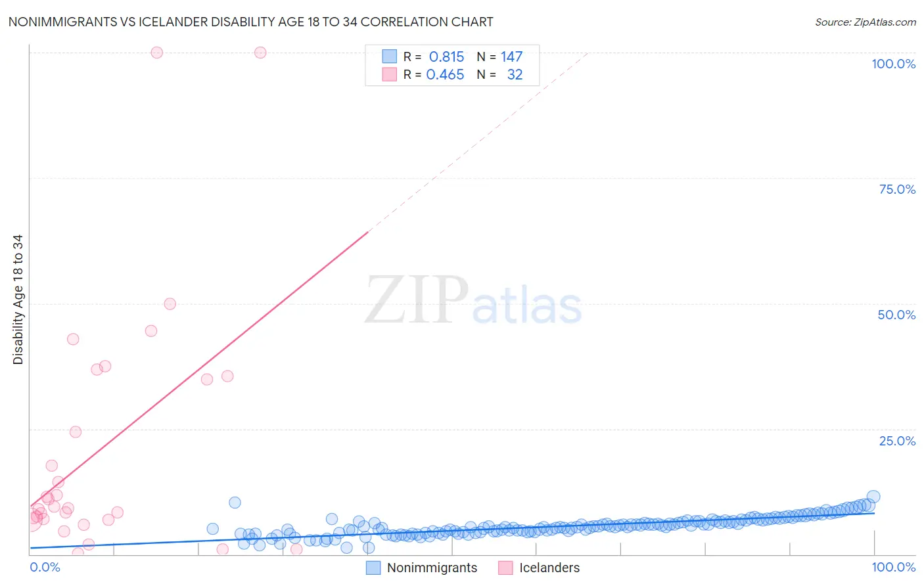Click the N value 32 in legend
Viewport: 924px width, 586px height.
point(515,74)
